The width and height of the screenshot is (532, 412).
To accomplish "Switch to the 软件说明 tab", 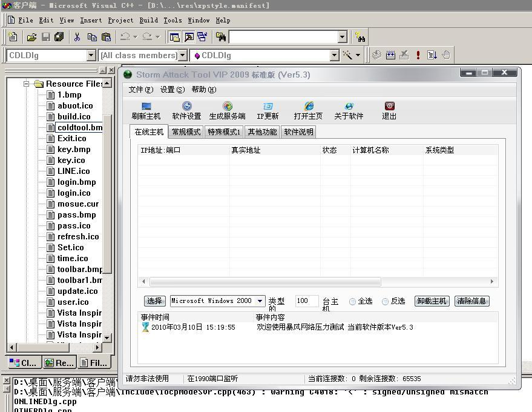I will [x=298, y=132].
